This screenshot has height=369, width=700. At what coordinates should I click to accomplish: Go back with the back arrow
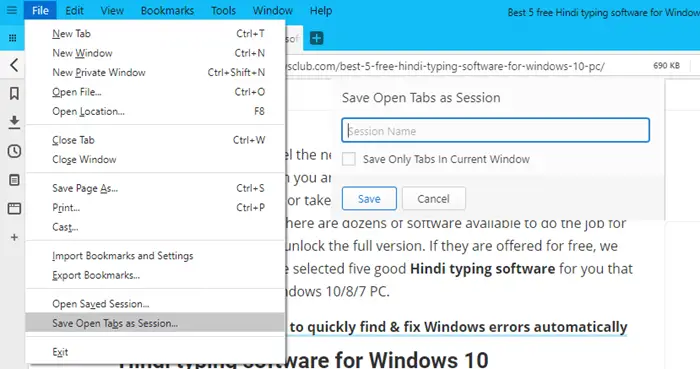(x=14, y=65)
